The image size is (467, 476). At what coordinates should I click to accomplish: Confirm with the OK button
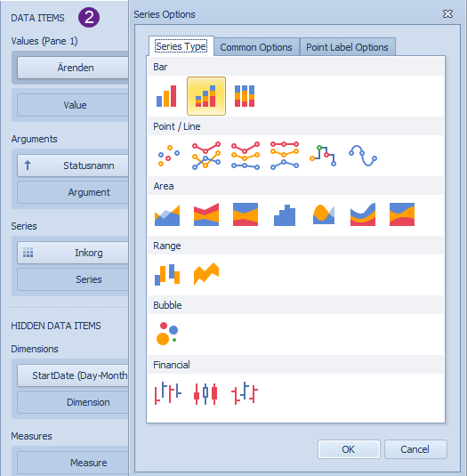click(x=349, y=449)
